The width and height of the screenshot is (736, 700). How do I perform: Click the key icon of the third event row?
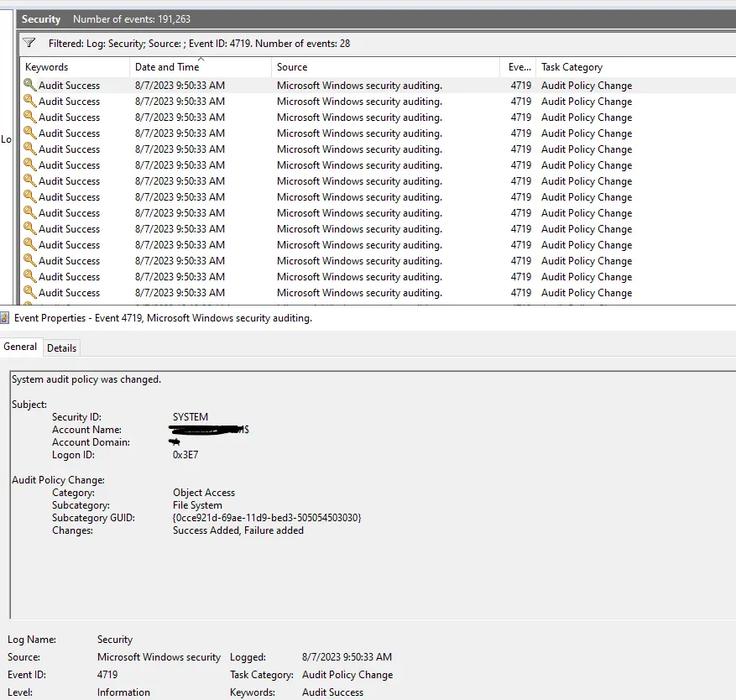(x=30, y=117)
